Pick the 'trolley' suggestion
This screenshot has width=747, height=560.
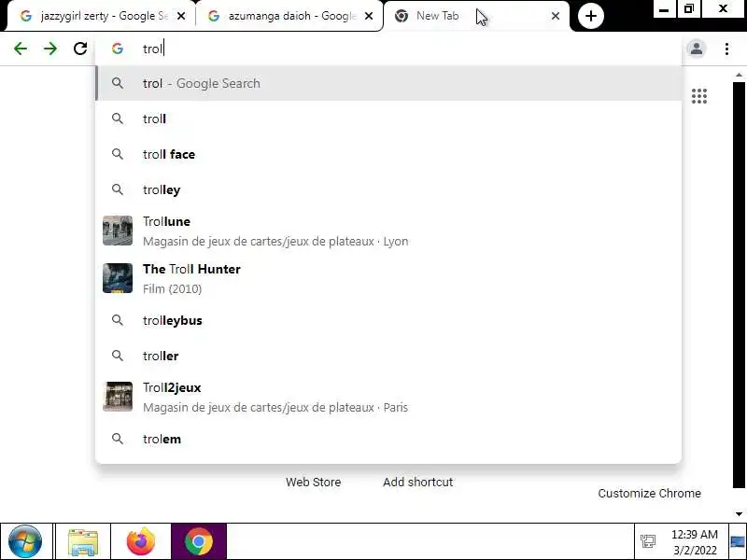(388, 189)
